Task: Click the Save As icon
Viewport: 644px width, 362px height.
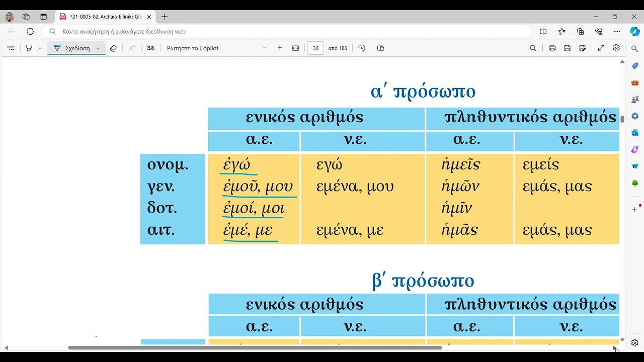Action: pyautogui.click(x=583, y=48)
